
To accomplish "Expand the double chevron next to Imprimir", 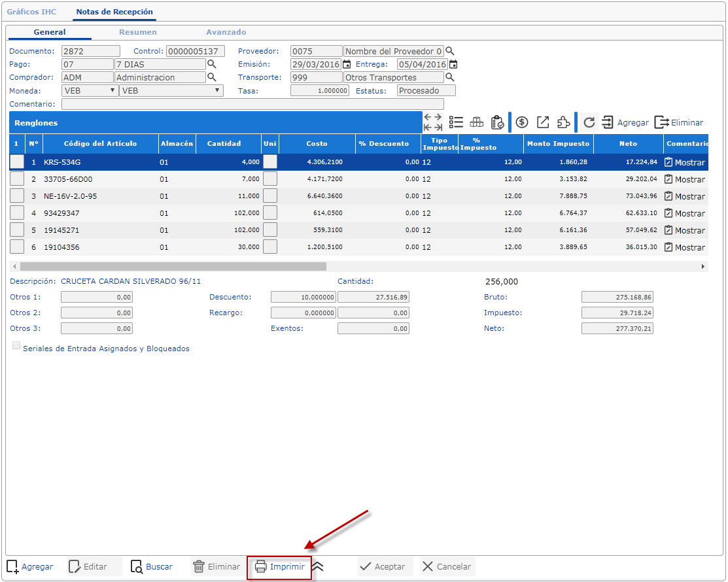I will (318, 567).
